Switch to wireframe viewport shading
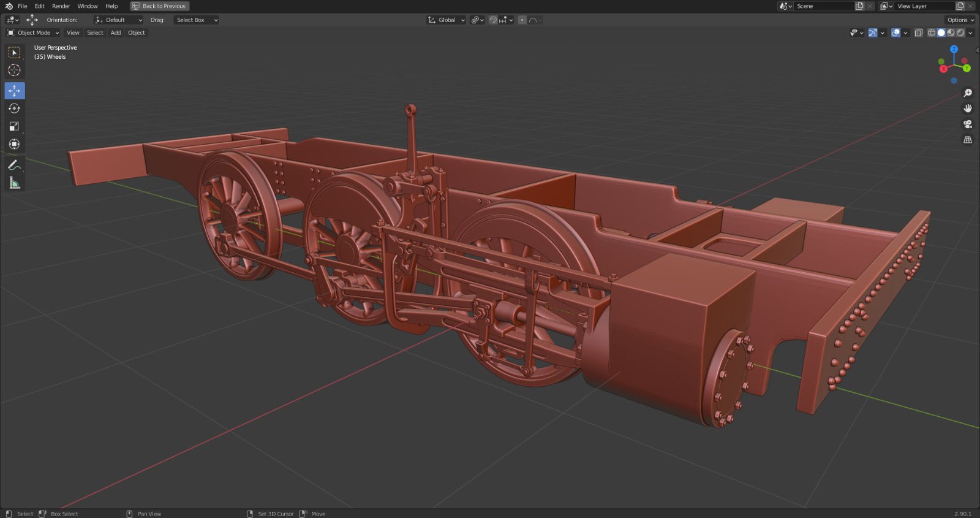Image resolution: width=980 pixels, height=518 pixels. coord(931,33)
